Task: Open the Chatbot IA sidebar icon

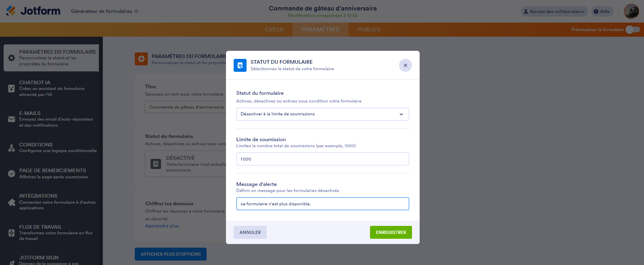Action: point(12,88)
